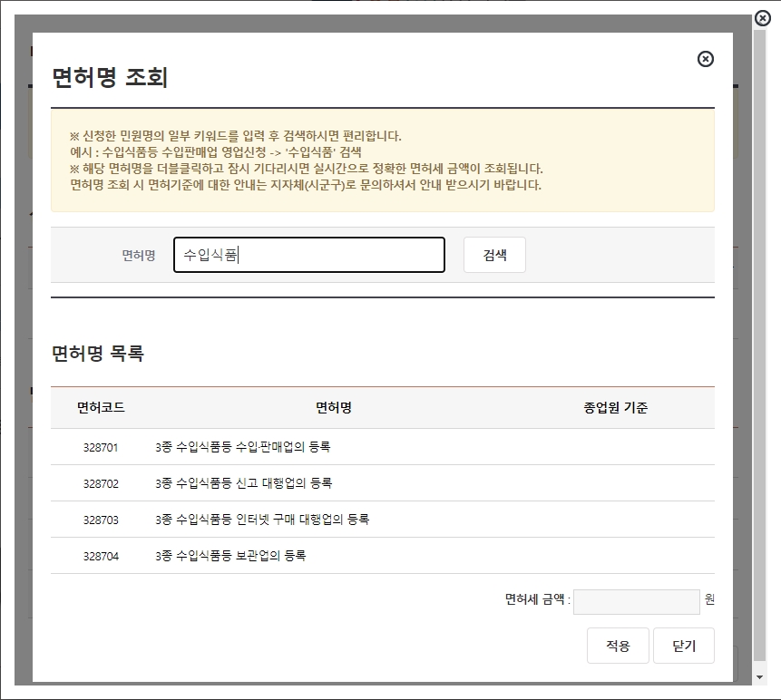Select row 3종 수입식품등 보관업의 등록
Image resolution: width=781 pixels, height=700 pixels.
coord(383,556)
